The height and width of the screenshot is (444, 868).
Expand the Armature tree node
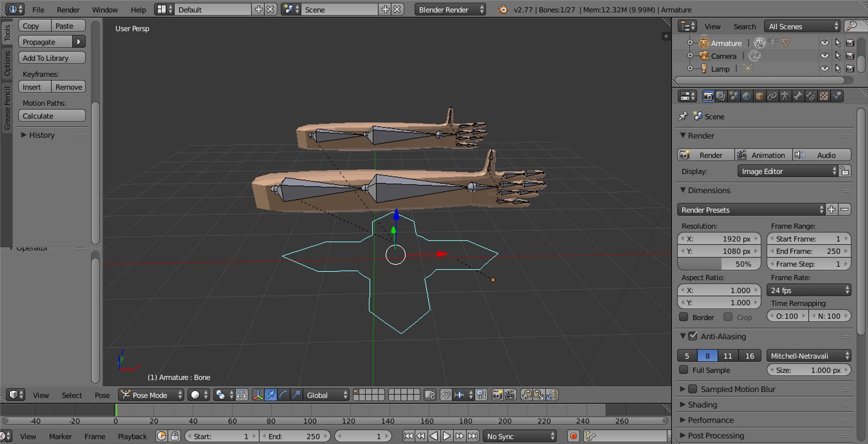(690, 43)
